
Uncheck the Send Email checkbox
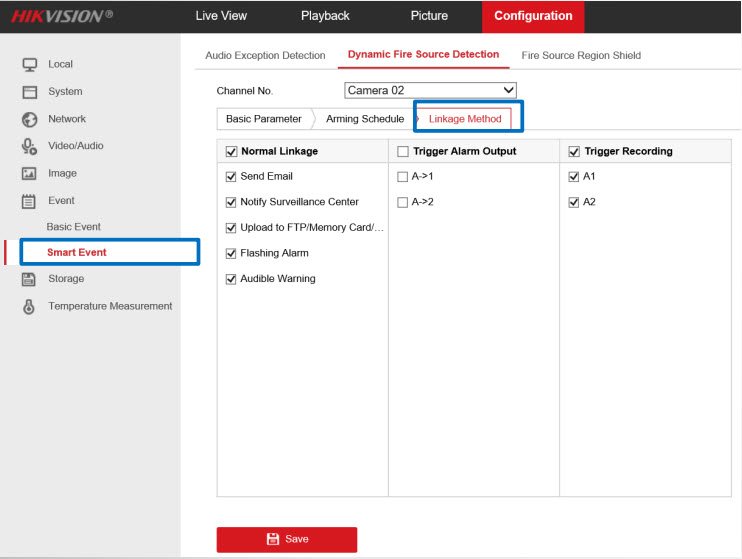[x=232, y=177]
